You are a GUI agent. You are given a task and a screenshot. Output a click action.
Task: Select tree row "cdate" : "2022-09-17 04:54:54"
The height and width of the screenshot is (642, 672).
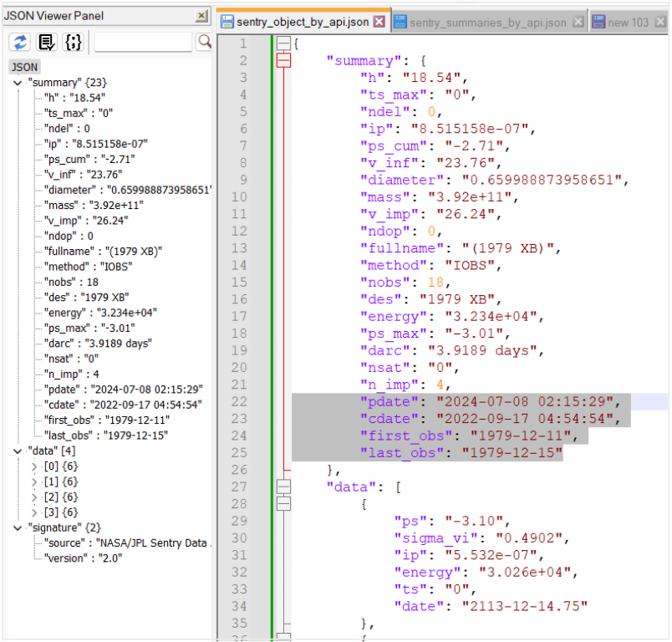click(123, 405)
